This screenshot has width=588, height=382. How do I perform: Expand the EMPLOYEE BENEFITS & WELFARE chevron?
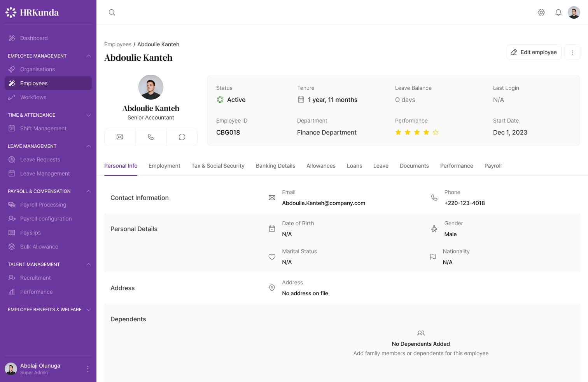(88, 309)
